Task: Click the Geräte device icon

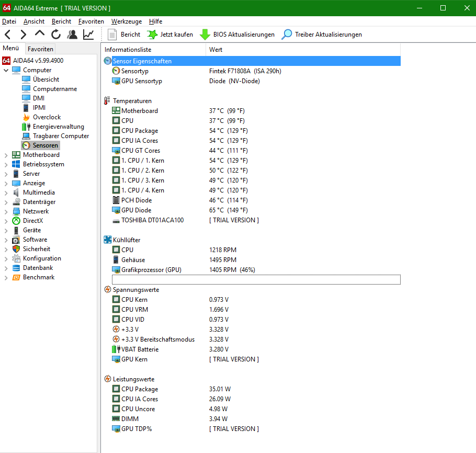Action: coord(16,230)
